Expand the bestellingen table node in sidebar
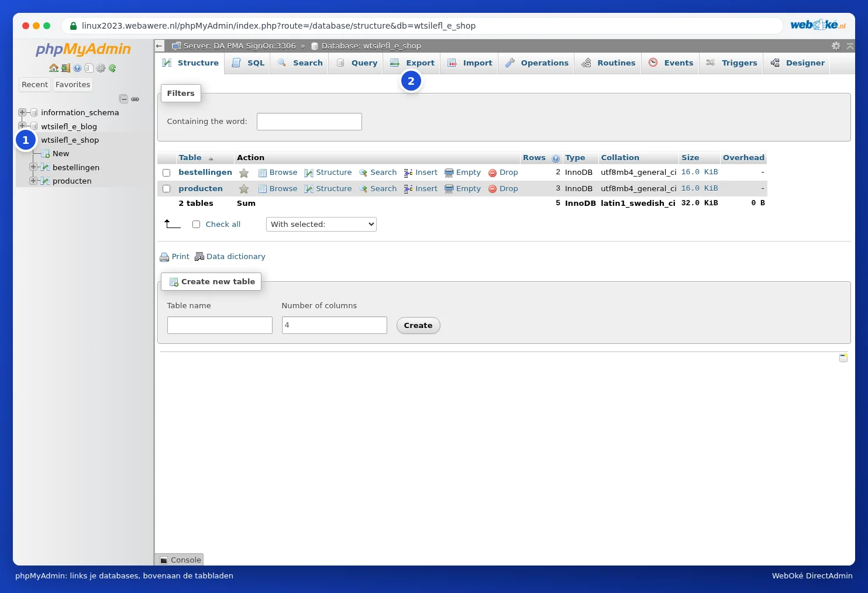Screen dimensions: 868x593 point(33,167)
